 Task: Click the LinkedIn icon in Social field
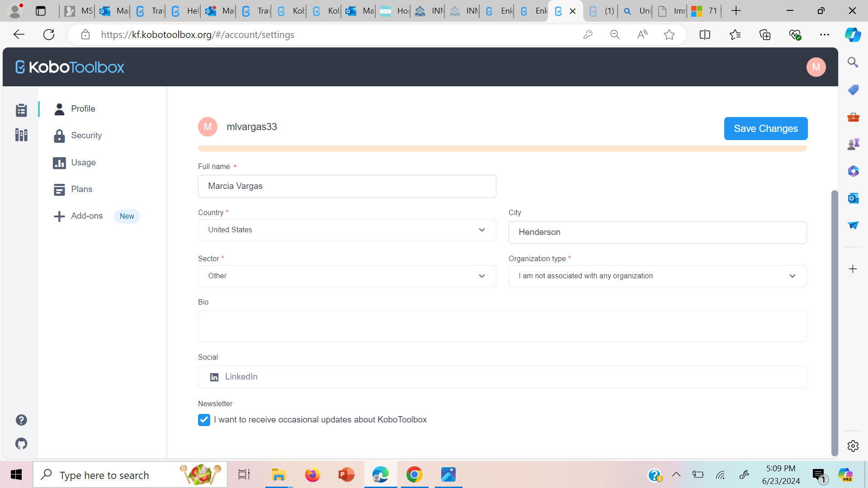click(214, 377)
